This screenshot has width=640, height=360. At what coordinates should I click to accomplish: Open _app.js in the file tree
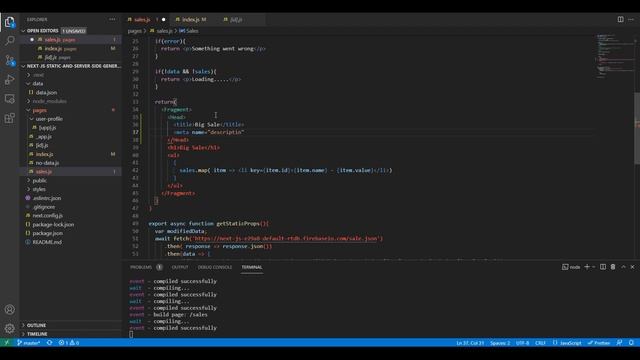coord(71,136)
